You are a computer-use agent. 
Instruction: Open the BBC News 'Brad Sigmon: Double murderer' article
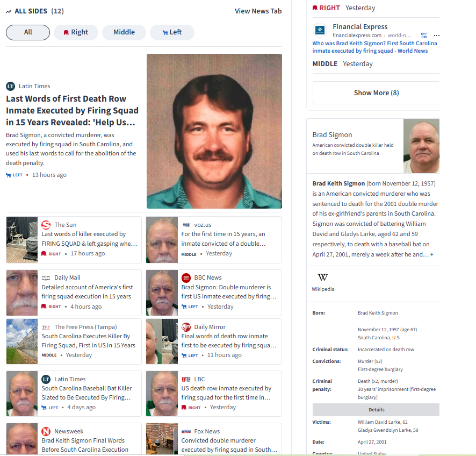click(228, 291)
